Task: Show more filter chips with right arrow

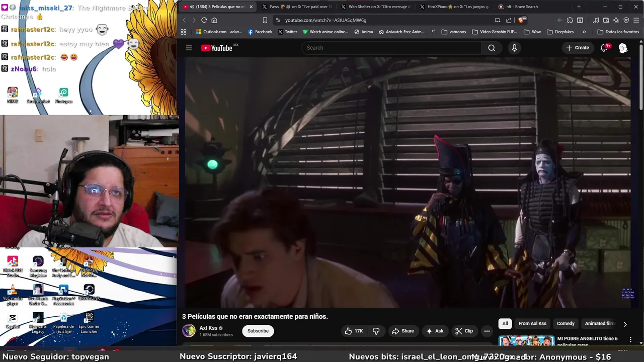Action: click(625, 324)
